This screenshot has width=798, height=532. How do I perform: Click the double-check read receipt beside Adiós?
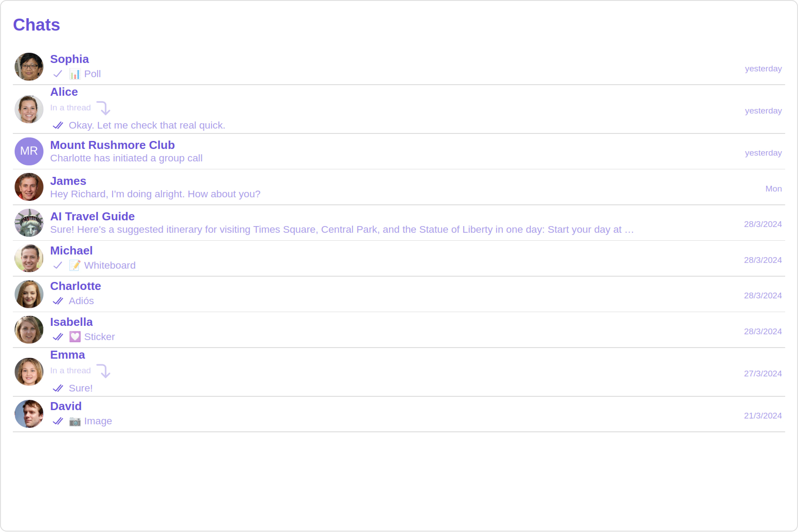(58, 301)
